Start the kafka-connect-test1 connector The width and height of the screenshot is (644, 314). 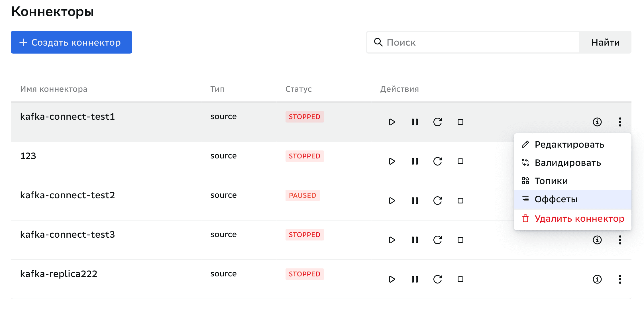[392, 122]
